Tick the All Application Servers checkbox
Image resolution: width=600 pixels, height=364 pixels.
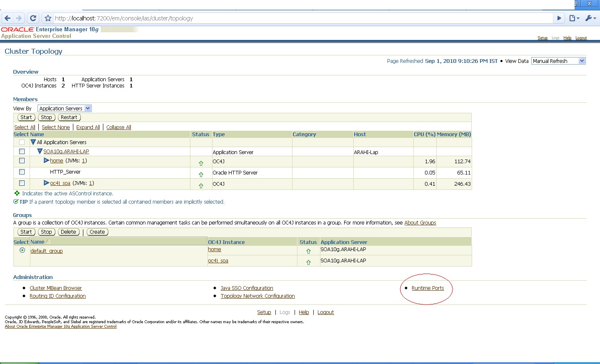point(22,142)
